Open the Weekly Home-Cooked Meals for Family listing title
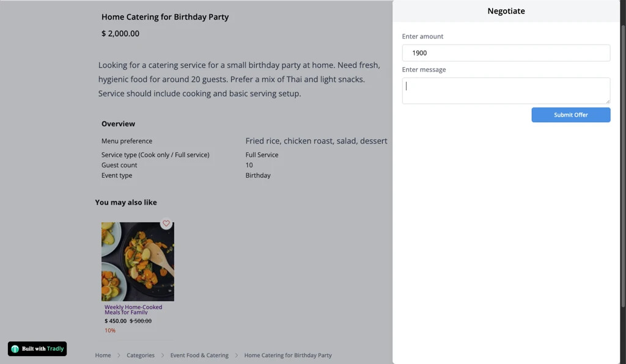 133,310
